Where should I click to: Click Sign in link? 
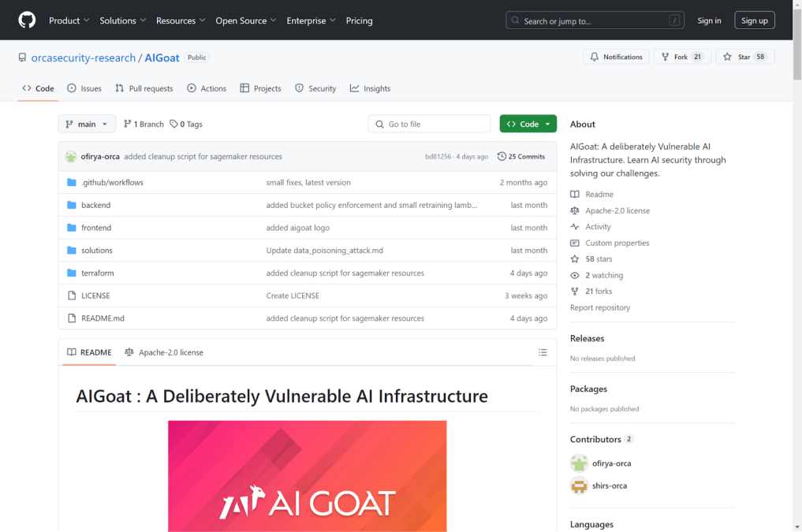(x=709, y=20)
